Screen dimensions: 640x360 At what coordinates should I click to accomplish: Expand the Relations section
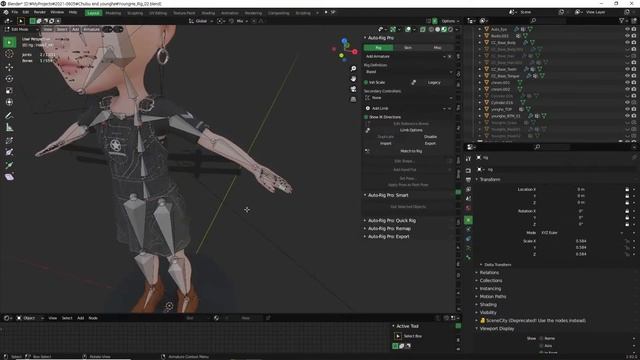(x=489, y=273)
